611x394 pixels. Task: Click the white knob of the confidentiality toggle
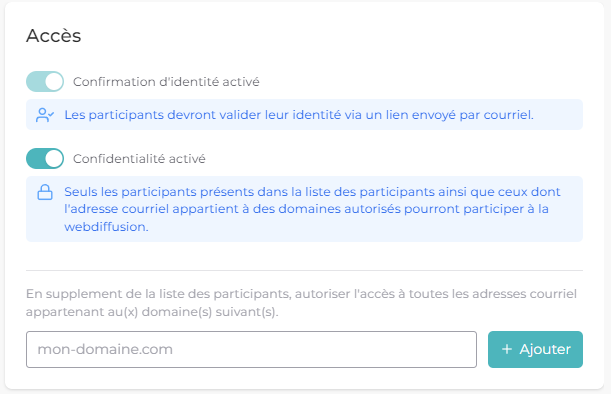click(53, 159)
